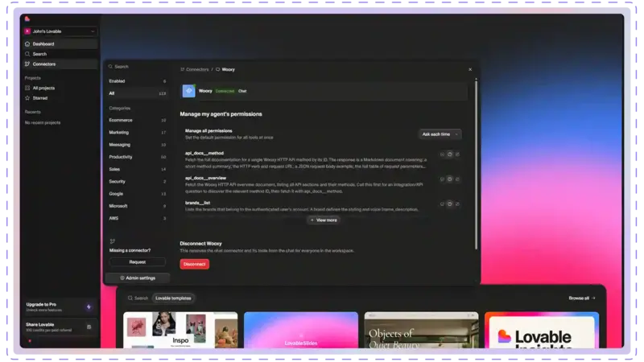Open All projects in sidebar
Image resolution: width=644 pixels, height=362 pixels.
[60, 88]
